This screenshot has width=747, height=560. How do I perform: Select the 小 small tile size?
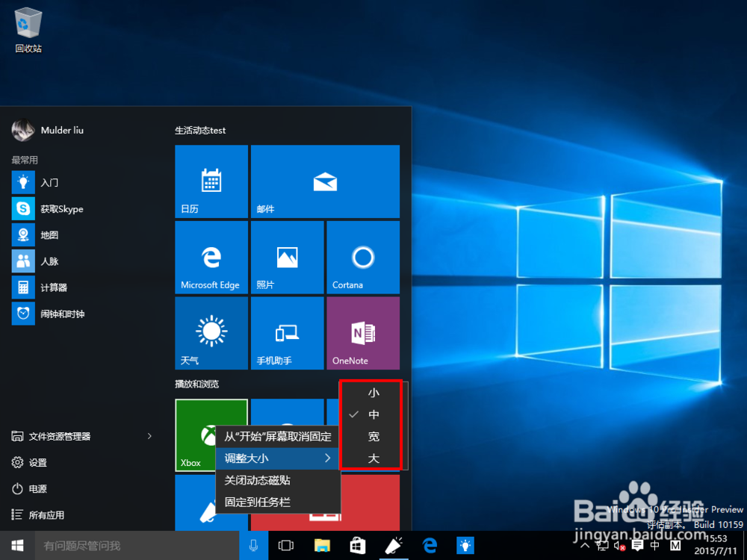pos(373,393)
